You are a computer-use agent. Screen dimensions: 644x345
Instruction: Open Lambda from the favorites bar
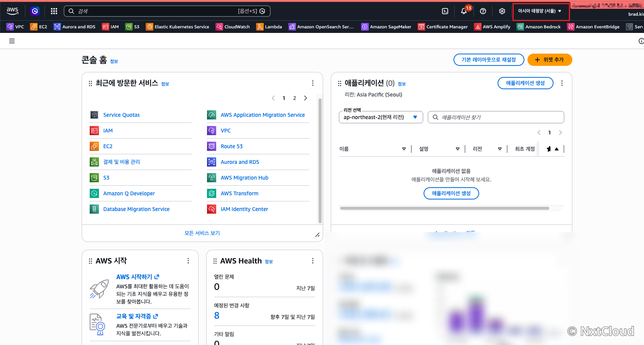[269, 27]
